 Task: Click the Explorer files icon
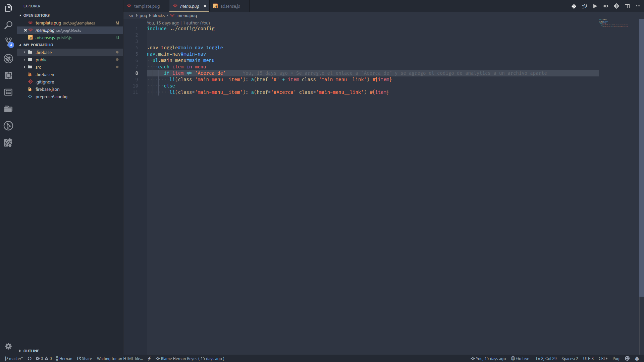(x=8, y=8)
